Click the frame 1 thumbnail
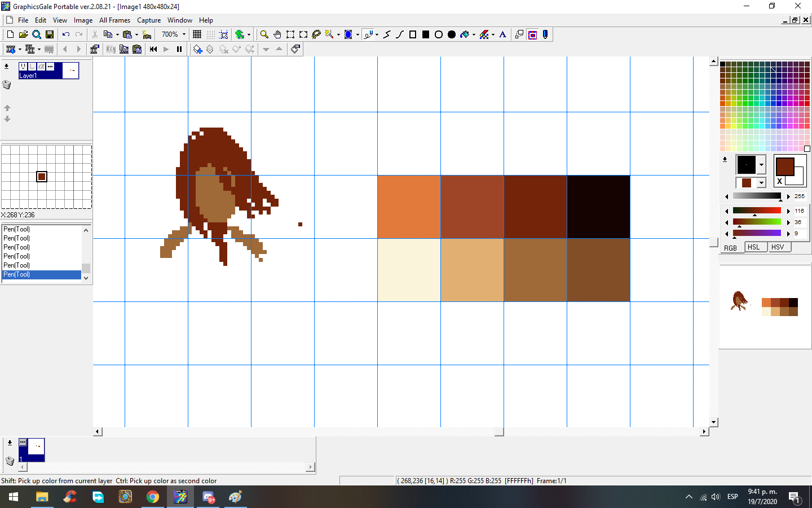The height and width of the screenshot is (508, 812). coord(32,450)
